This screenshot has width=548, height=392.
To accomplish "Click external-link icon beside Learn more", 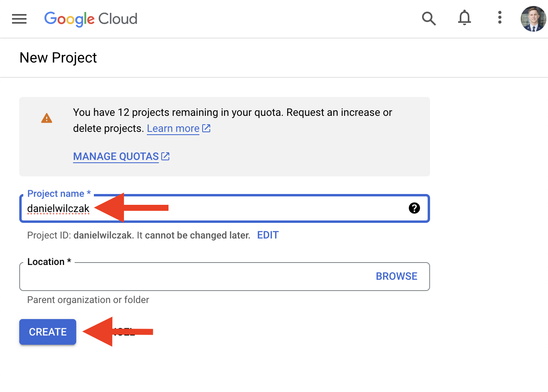I will (206, 128).
